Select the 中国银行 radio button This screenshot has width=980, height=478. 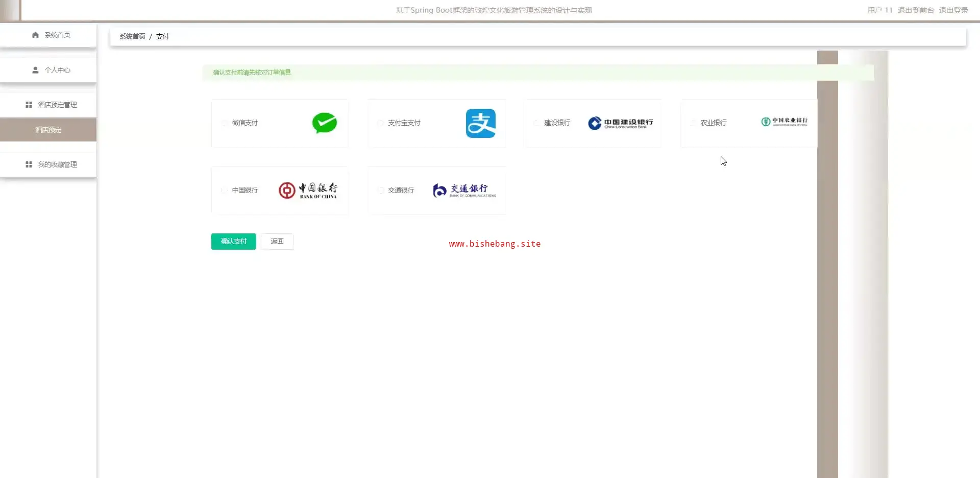225,190
